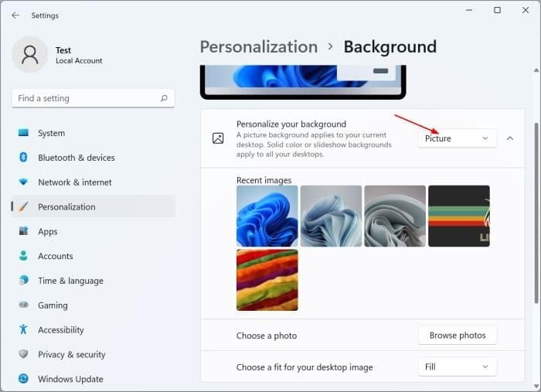Click the Find a setting search box
Screen dimensions: 541x392
(94, 98)
